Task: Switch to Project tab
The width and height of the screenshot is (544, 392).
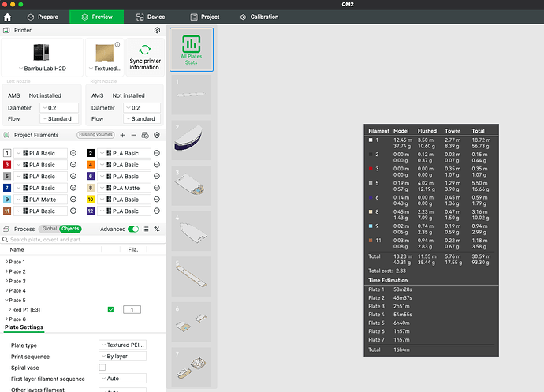Action: (205, 17)
